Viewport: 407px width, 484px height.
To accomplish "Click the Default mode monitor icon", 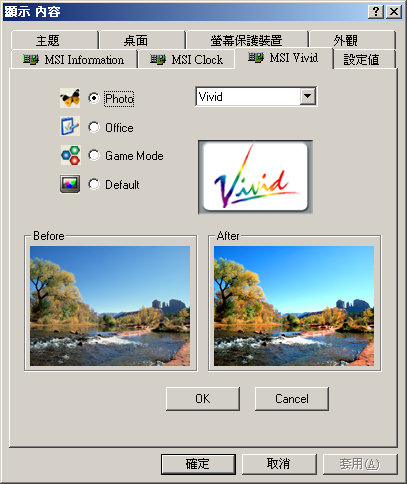I will click(70, 184).
